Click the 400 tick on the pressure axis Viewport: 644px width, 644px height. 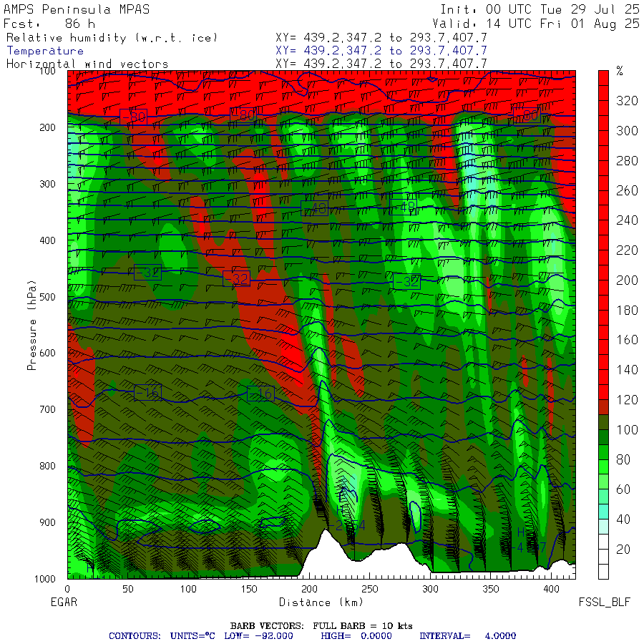48,240
